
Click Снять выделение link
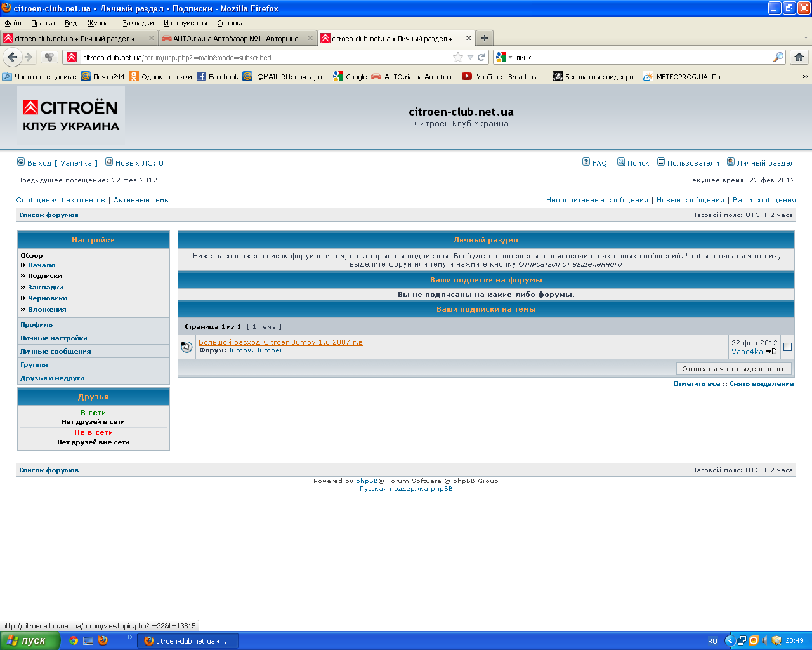click(x=761, y=384)
